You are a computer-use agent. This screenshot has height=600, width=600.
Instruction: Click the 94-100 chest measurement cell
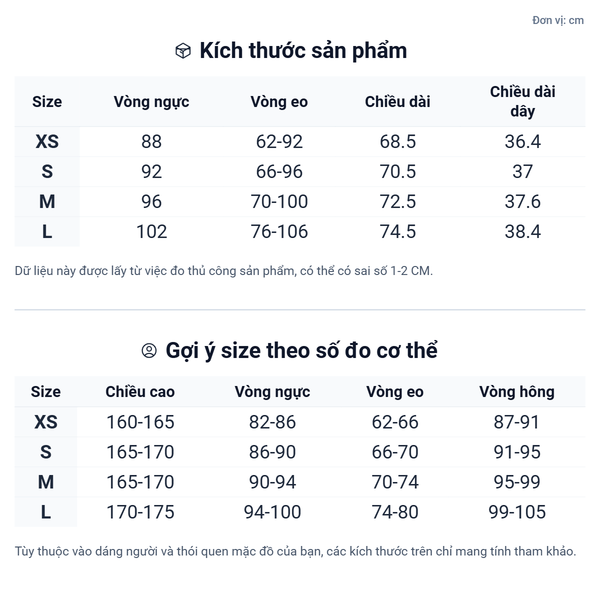272,513
